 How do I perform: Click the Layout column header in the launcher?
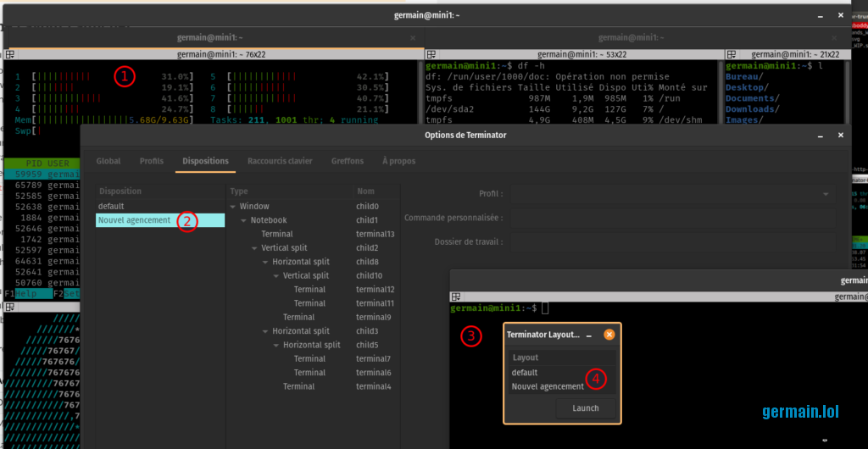[x=562, y=358]
